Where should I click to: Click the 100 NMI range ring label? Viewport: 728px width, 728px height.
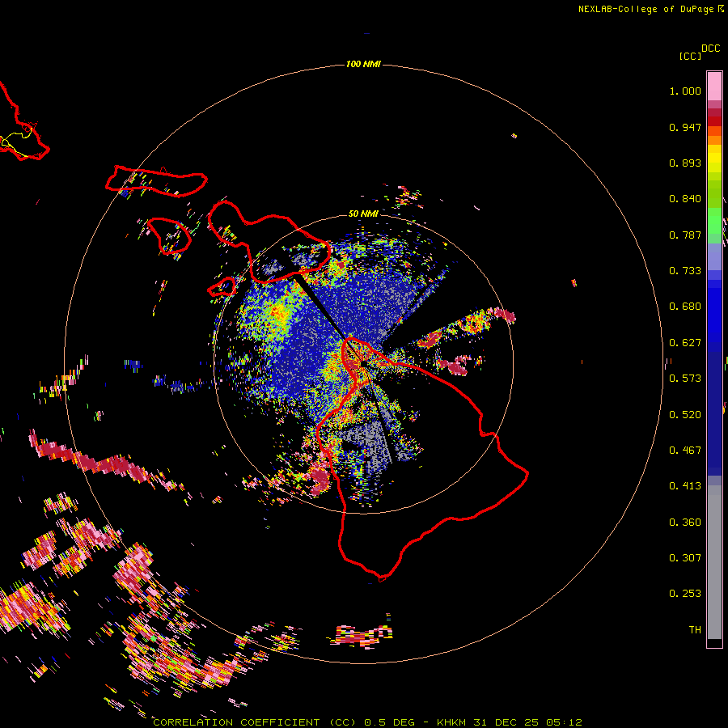363,64
